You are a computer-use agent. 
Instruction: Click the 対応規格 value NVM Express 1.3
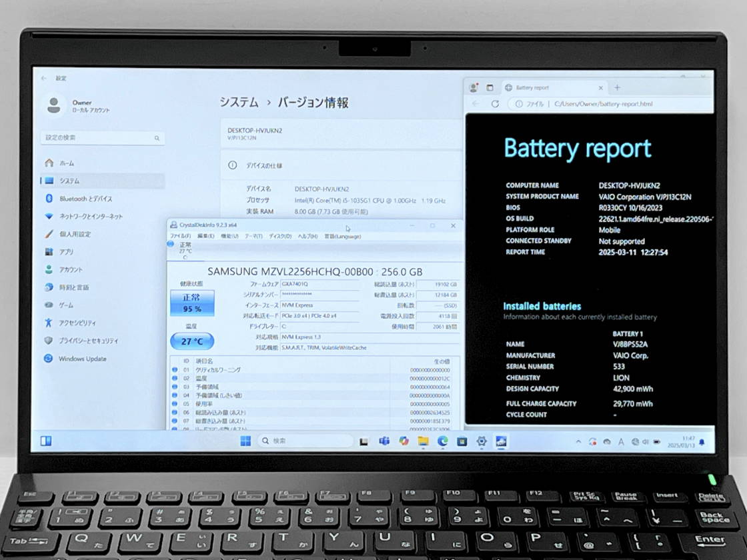[x=369, y=337]
